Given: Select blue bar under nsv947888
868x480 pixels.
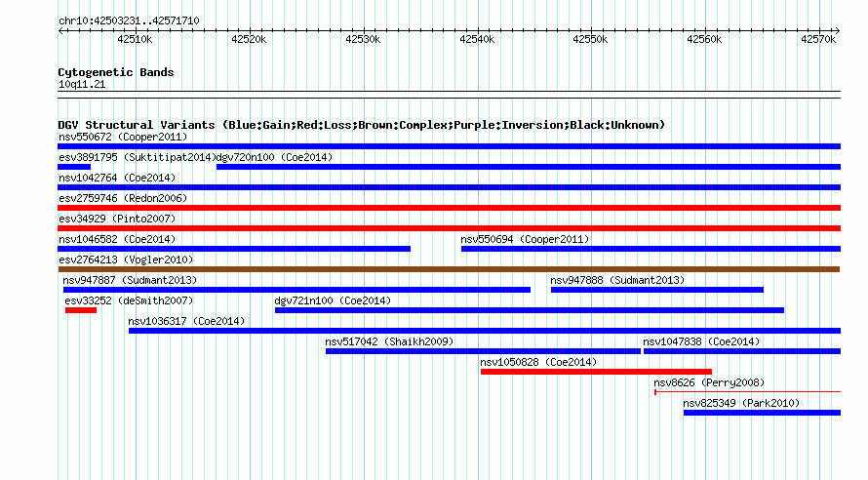Looking at the screenshot, I should (x=657, y=290).
